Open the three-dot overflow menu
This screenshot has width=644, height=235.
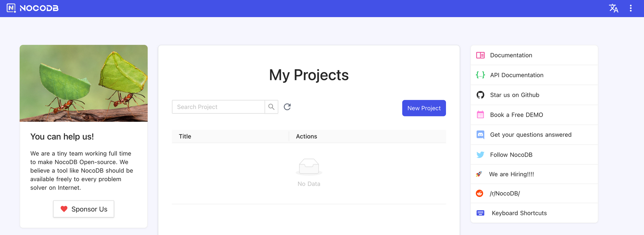[x=630, y=8]
